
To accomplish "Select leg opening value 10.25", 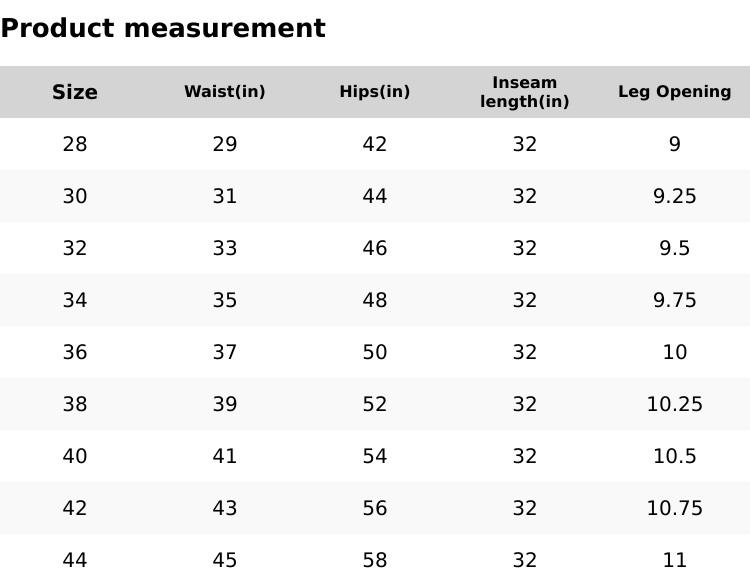I will point(675,404).
